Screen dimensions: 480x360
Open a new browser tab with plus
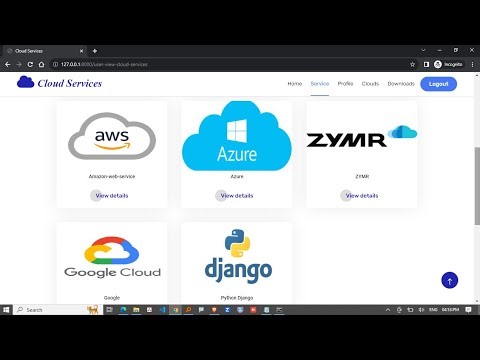95,51
